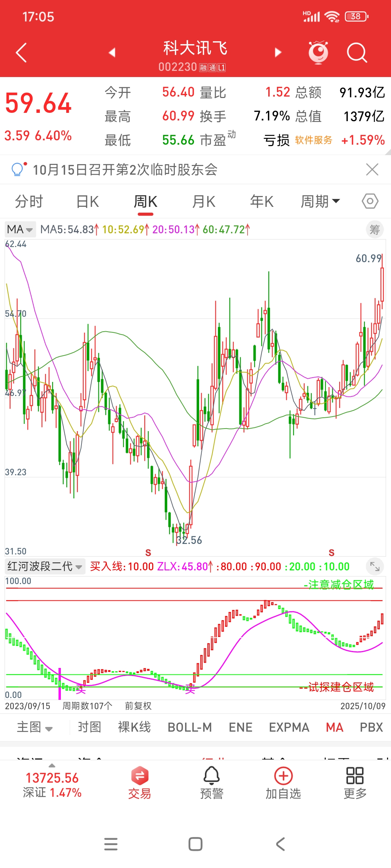The image size is (391, 868).
Task: Go to the previous stock with the left triangle
Action: click(x=112, y=53)
